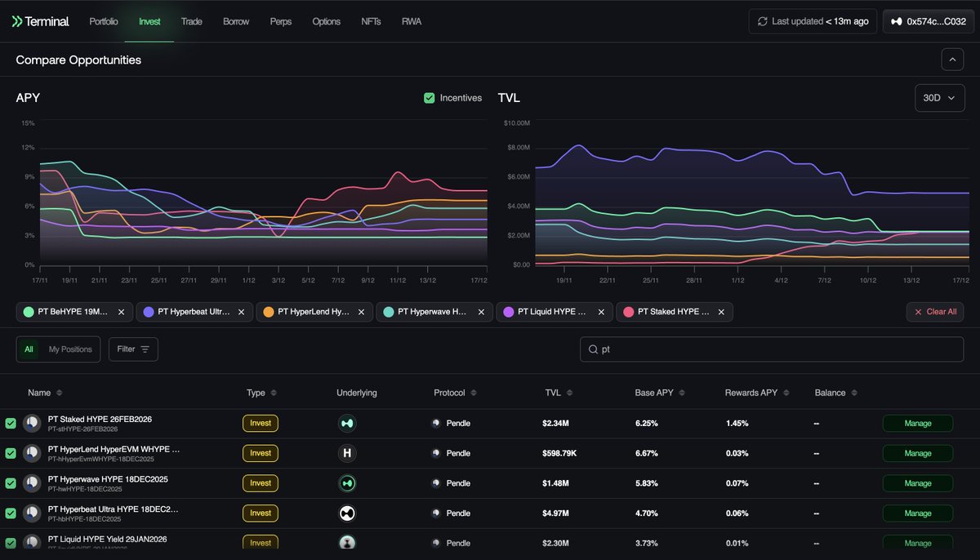Switch to the Perps tab
The height and width of the screenshot is (560, 980).
coord(280,22)
